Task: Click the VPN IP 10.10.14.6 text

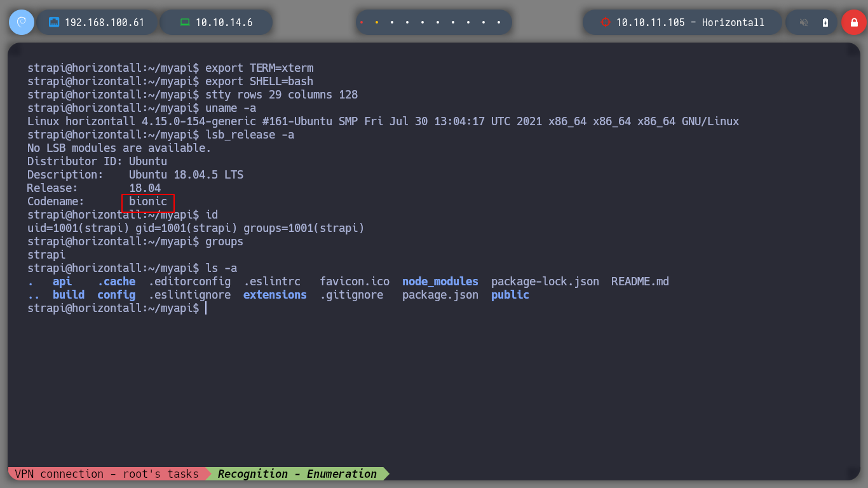Action: coord(224,22)
